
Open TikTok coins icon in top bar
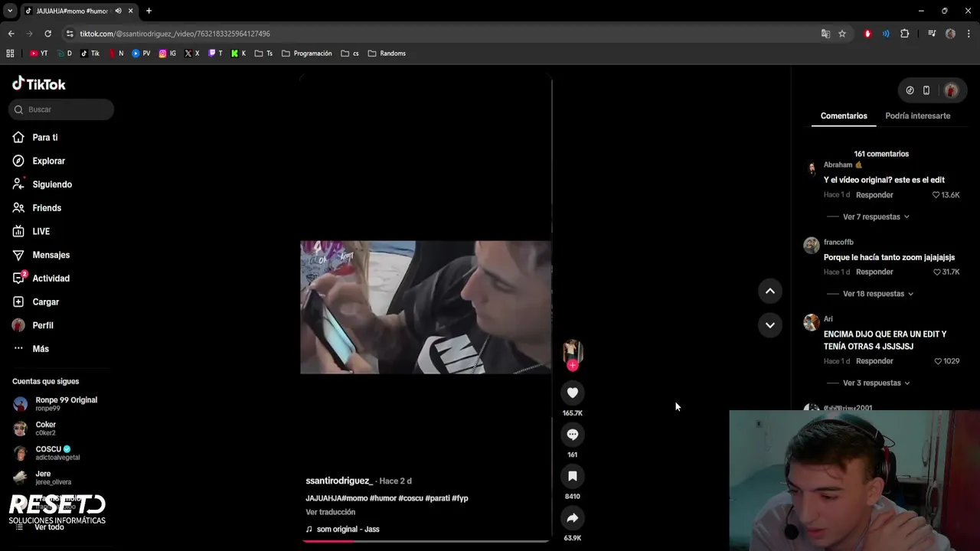point(910,90)
